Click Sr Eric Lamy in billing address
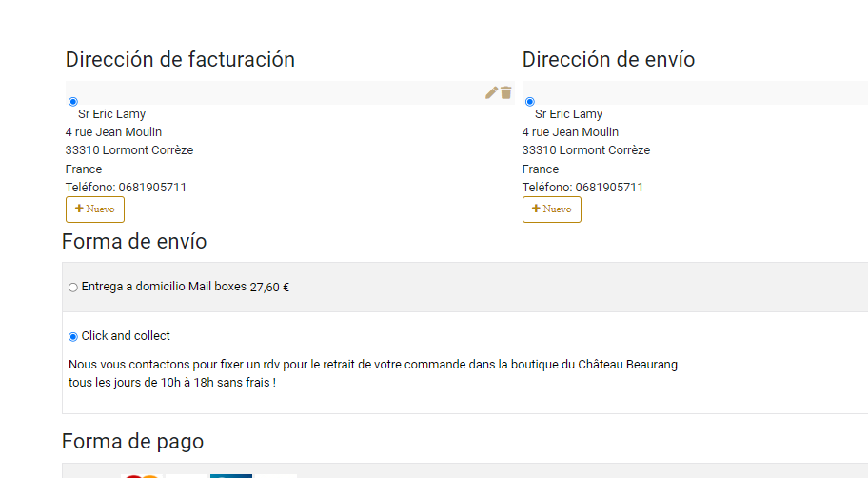868x478 pixels. [111, 114]
